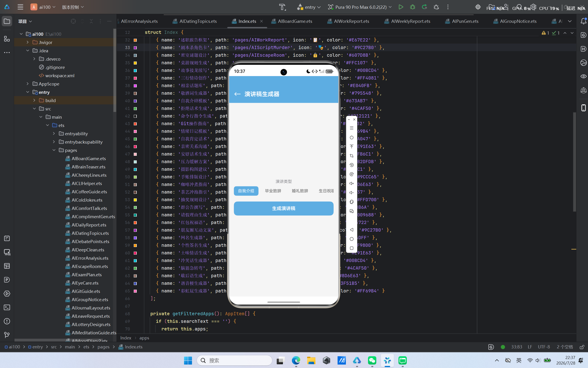Open Microsoft Edge from the taskbar
588x368 pixels.
[x=296, y=360]
